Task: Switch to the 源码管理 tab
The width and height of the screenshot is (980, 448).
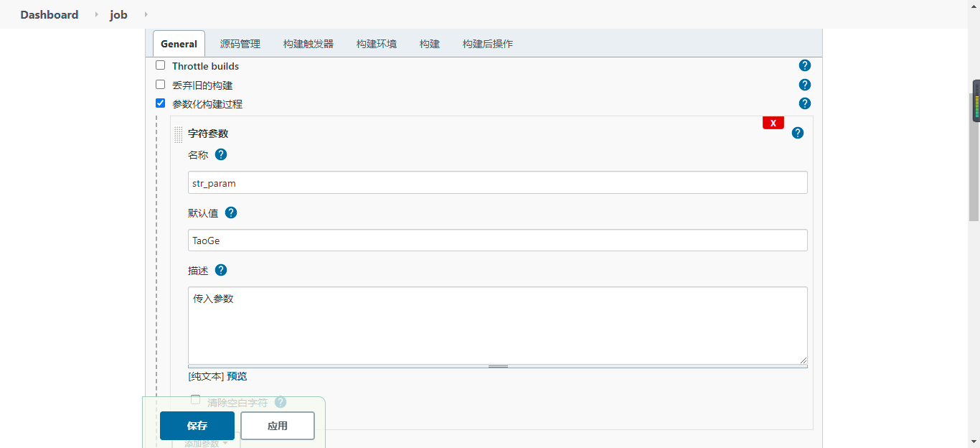Action: pos(240,44)
